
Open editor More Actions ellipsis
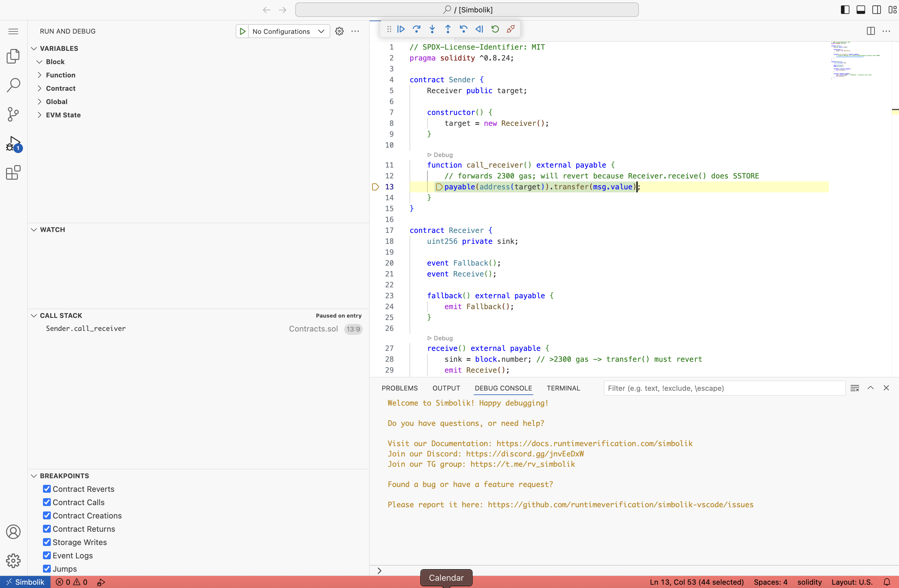point(886,31)
